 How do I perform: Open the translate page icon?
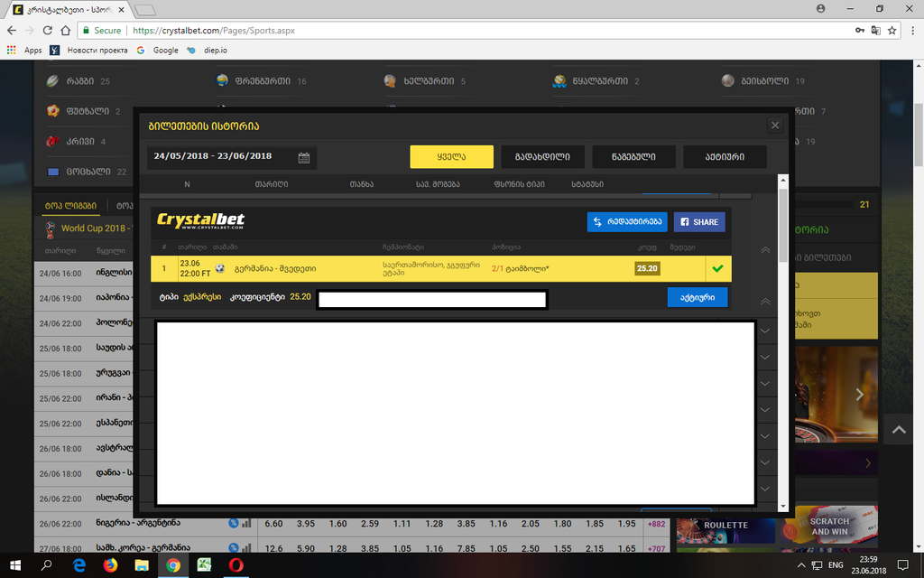[x=876, y=30]
